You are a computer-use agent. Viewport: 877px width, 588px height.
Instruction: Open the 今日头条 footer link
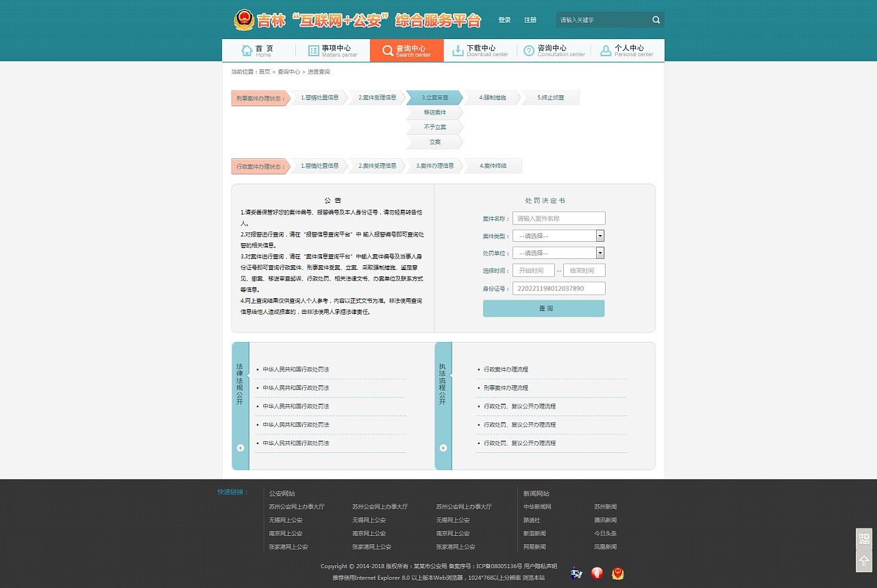[606, 533]
